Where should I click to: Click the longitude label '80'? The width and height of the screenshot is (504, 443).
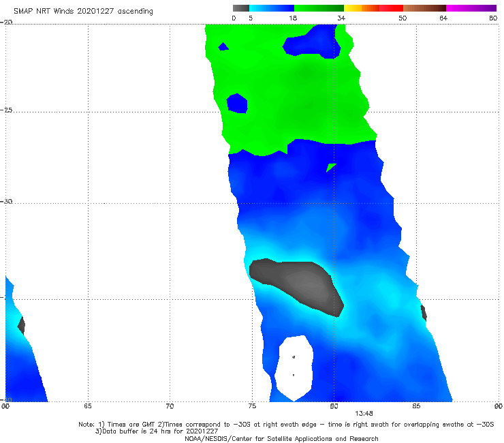click(334, 406)
